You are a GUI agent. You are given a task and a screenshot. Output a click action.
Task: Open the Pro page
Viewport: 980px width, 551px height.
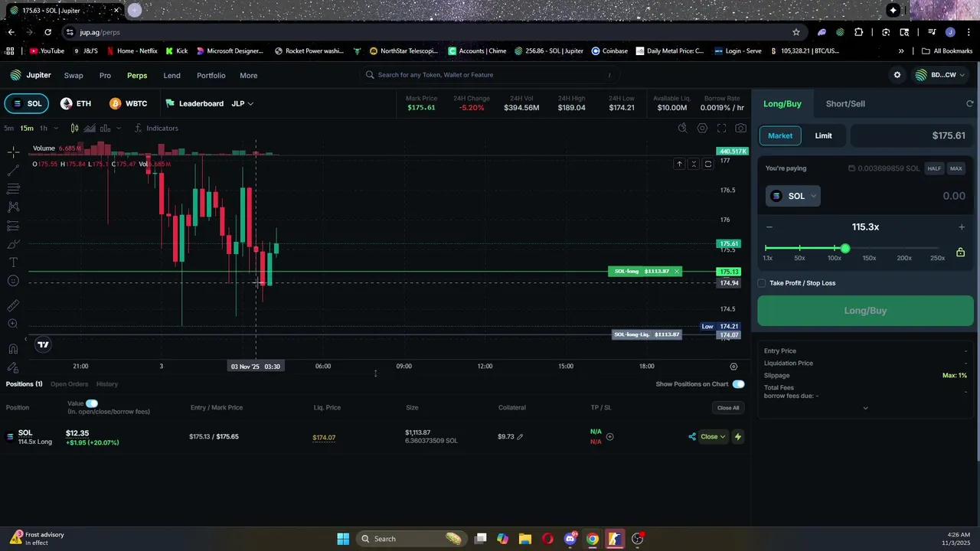point(105,75)
